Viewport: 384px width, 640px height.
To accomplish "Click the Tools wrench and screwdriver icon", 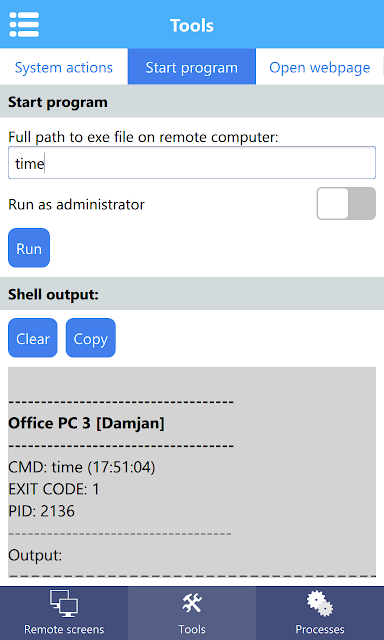I will pyautogui.click(x=192, y=603).
